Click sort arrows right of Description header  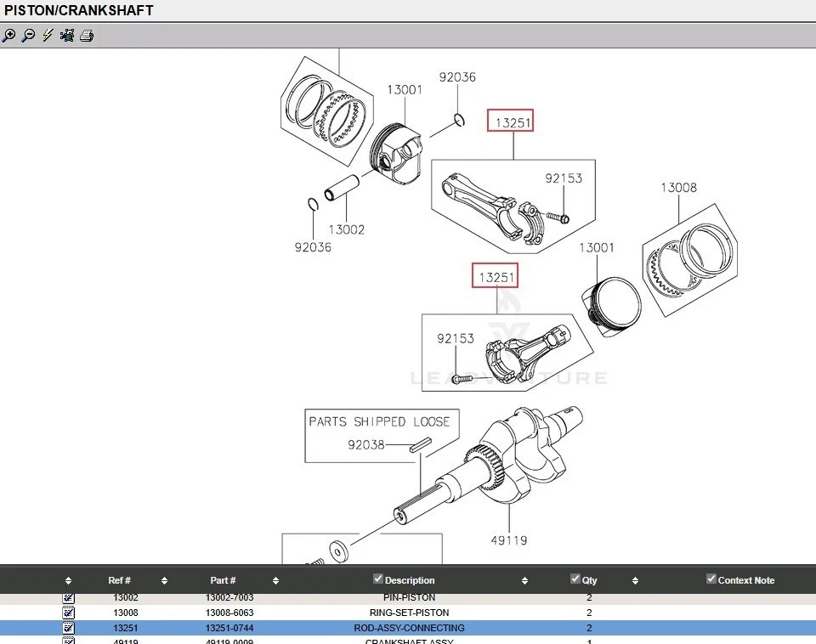524,581
